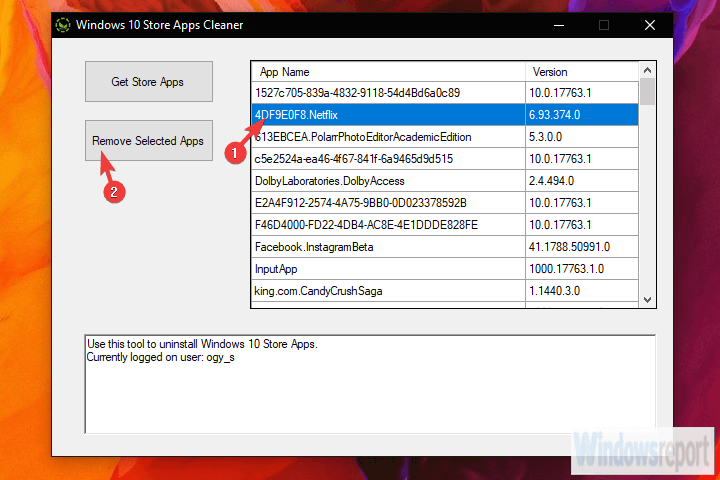The image size is (720, 480).
Task: Sort by Version column header
Action: (x=582, y=72)
